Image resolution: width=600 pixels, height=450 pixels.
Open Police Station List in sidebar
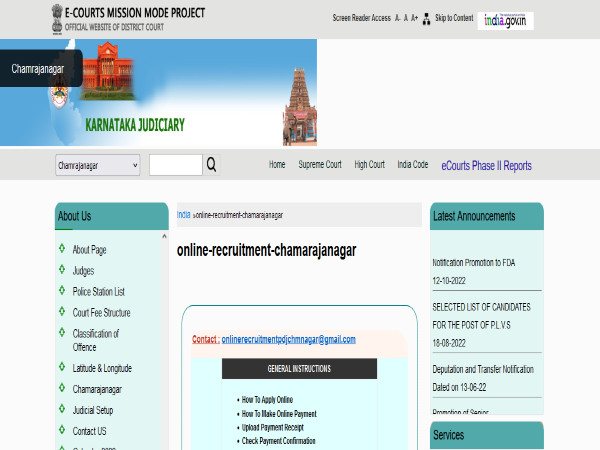(x=98, y=291)
